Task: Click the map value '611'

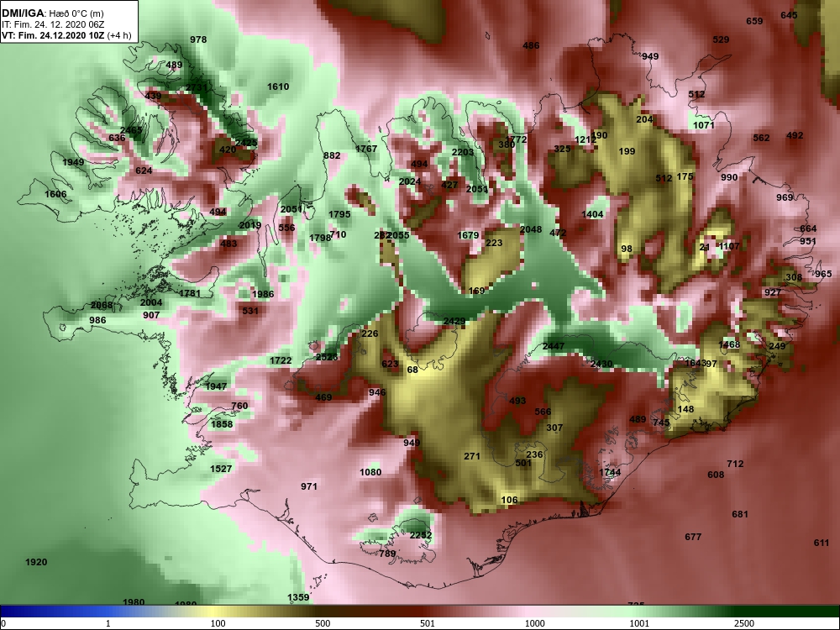Action: coord(822,543)
